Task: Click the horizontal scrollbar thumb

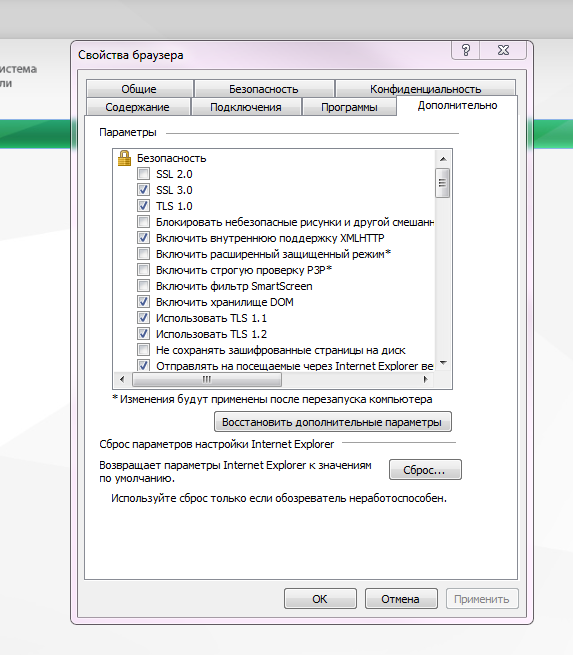Action: (x=207, y=379)
